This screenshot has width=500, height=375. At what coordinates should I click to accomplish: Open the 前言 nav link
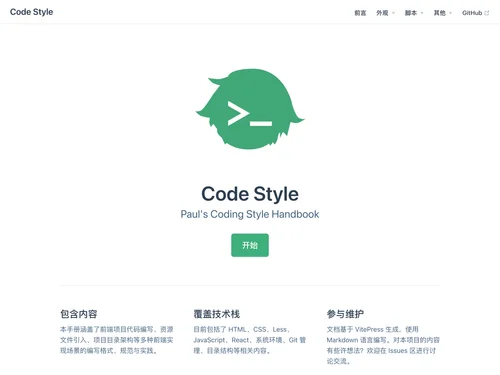point(360,13)
